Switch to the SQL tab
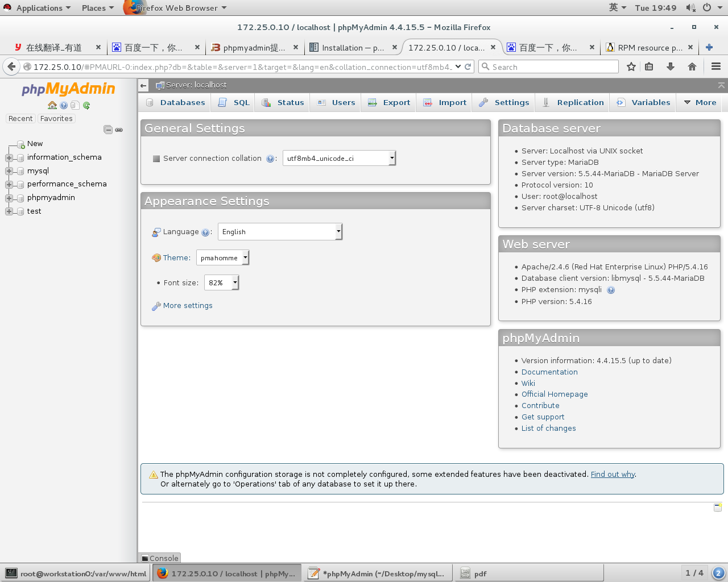The height and width of the screenshot is (582, 728). tap(234, 102)
